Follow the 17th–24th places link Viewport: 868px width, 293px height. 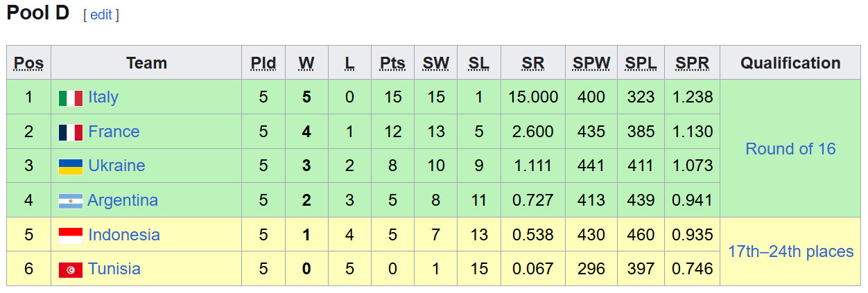point(790,251)
